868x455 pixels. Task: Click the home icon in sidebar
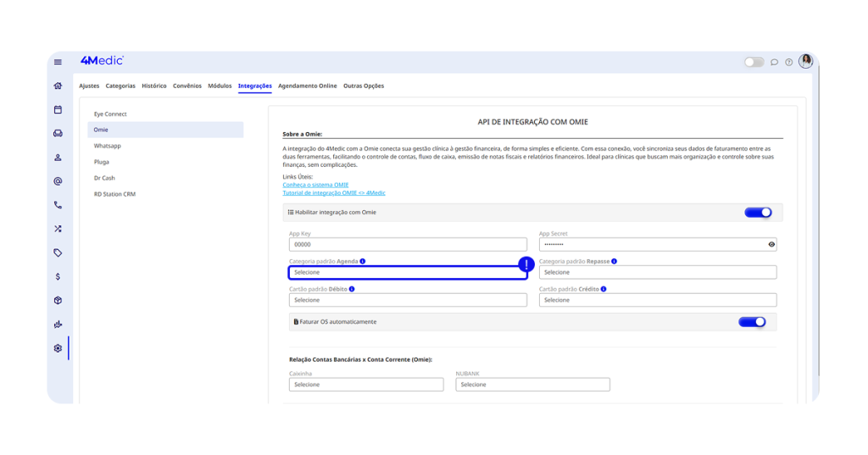[x=58, y=86]
